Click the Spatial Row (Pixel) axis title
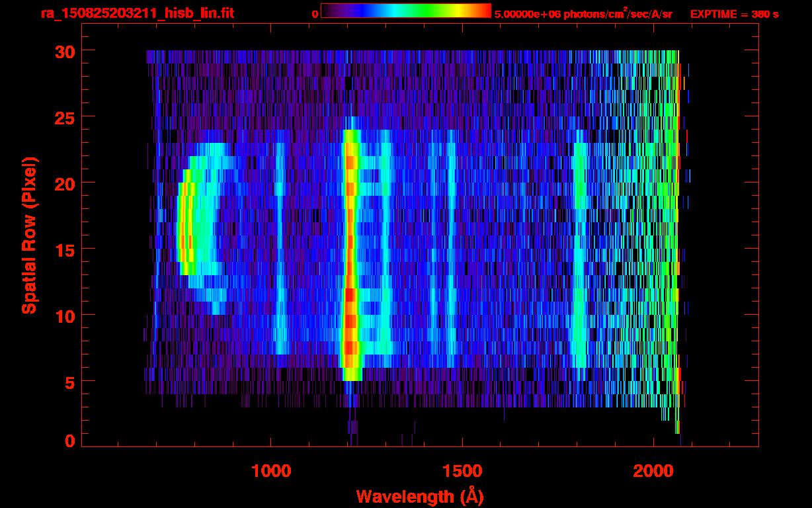Screen dimensions: 812x508 (x=28, y=235)
